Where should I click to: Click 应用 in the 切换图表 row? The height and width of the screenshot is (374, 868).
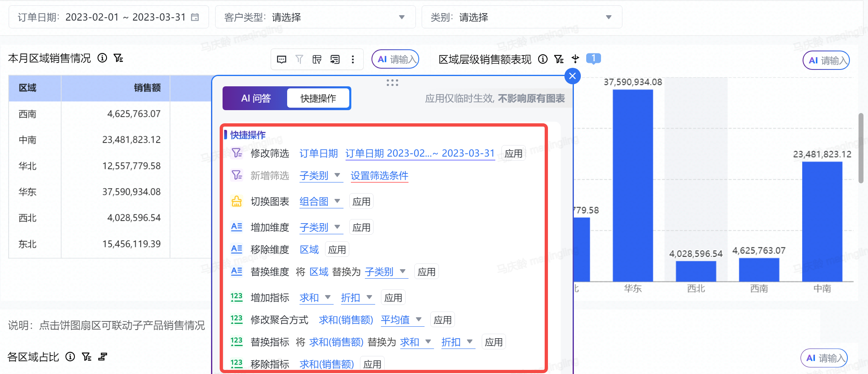tap(361, 201)
